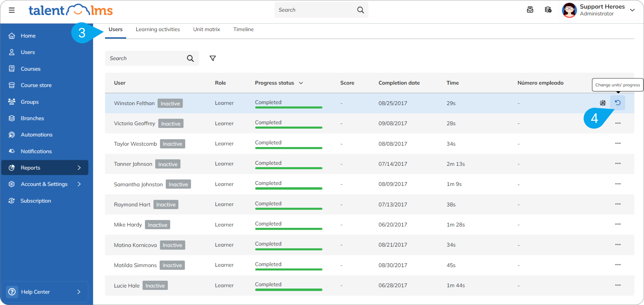Open more options for Victoria Geoffrey
Viewport: 644px width, 305px height.
pyautogui.click(x=618, y=123)
